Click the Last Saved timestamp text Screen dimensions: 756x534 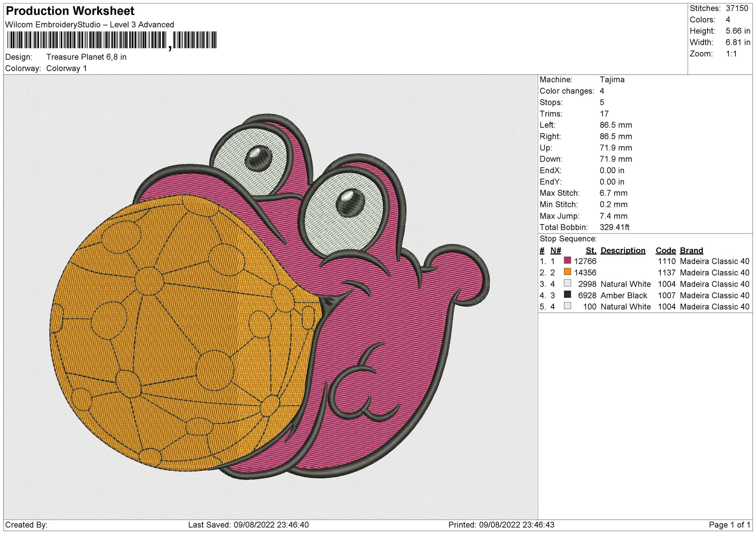coord(248,525)
